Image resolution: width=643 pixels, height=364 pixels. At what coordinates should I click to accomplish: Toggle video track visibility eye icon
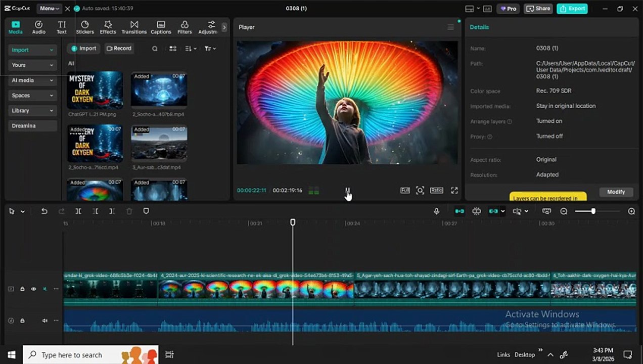33,289
